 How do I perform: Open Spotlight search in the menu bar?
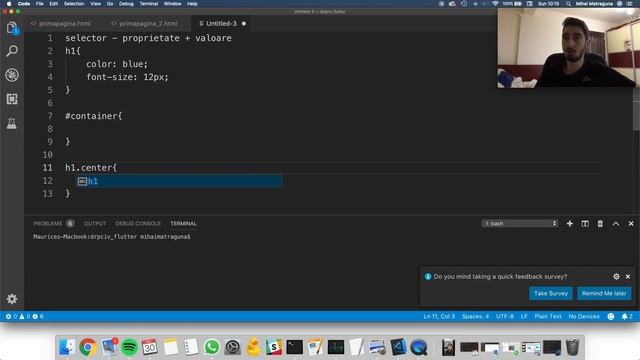568,4
